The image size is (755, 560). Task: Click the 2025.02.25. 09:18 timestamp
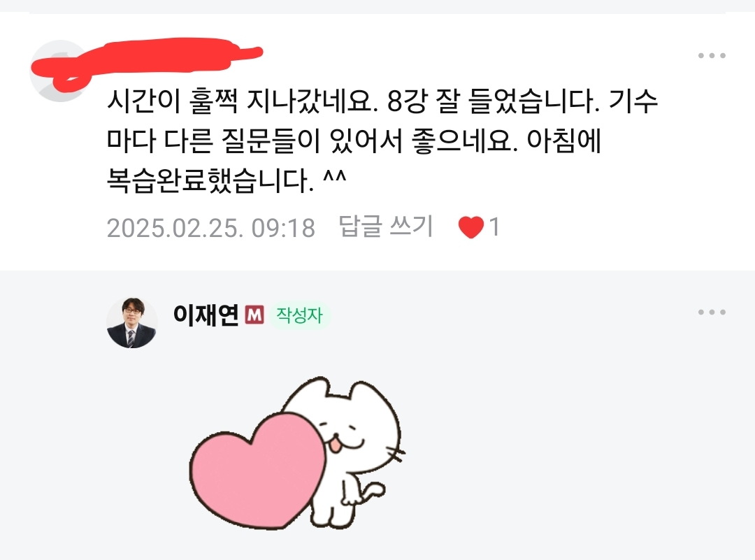pyautogui.click(x=211, y=228)
